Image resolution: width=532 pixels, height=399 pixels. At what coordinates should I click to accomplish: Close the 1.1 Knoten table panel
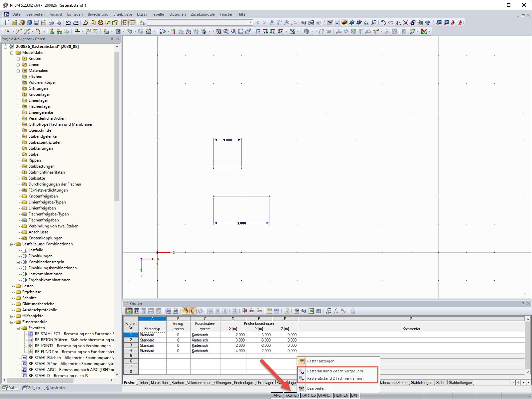click(x=528, y=304)
